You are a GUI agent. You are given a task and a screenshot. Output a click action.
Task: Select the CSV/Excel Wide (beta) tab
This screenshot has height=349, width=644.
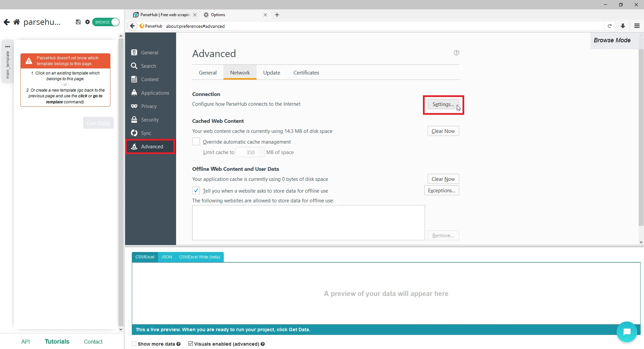coord(200,257)
